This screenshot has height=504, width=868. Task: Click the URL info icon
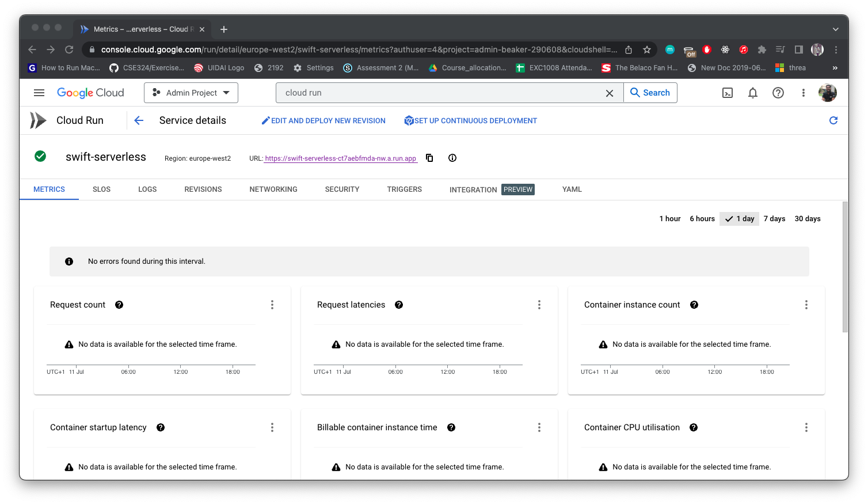(452, 158)
